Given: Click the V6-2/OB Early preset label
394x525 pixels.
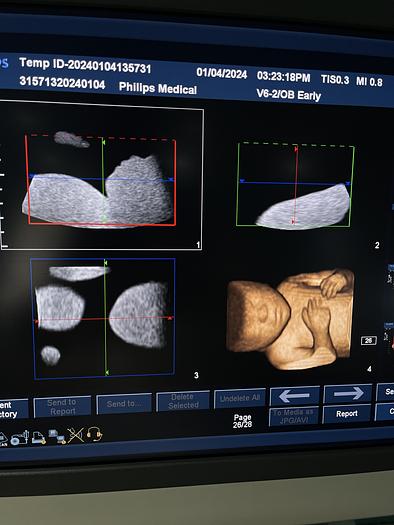Looking at the screenshot, I should 289,94.
